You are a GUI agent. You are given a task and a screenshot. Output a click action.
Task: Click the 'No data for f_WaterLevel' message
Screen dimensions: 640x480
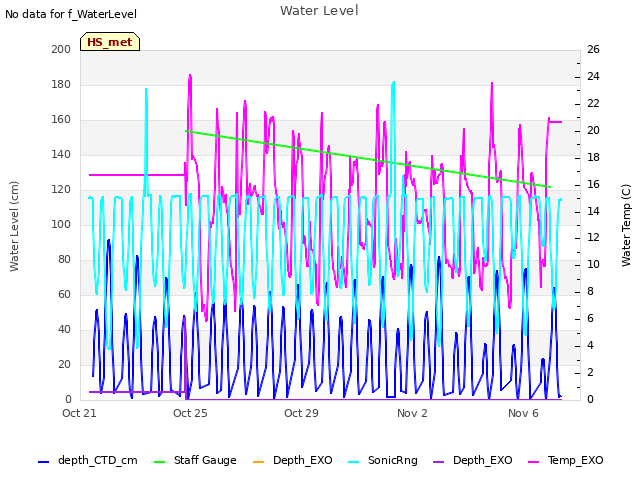tap(71, 14)
